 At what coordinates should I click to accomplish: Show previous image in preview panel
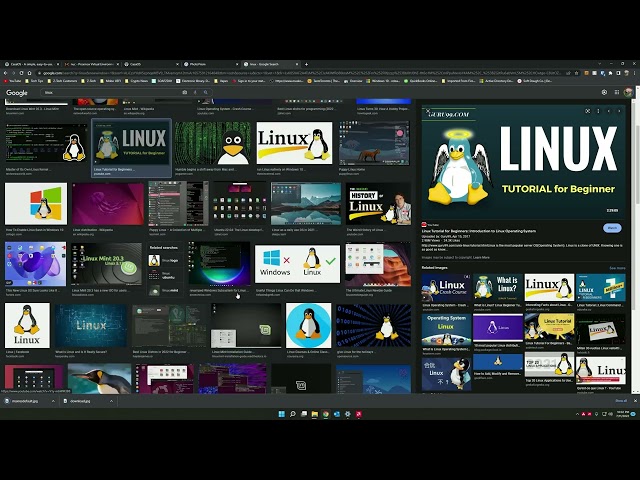pos(609,111)
